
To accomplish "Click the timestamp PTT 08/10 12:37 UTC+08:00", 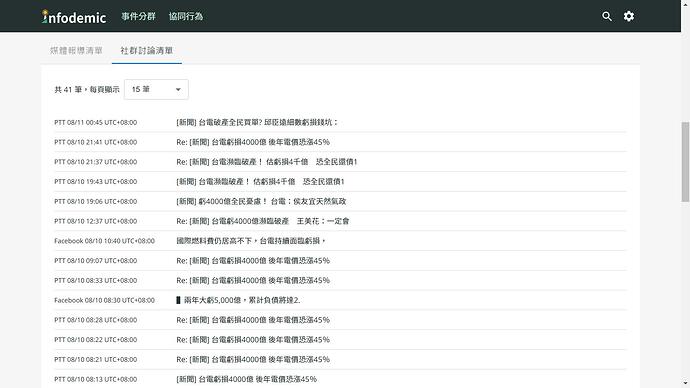I will click(x=95, y=221).
